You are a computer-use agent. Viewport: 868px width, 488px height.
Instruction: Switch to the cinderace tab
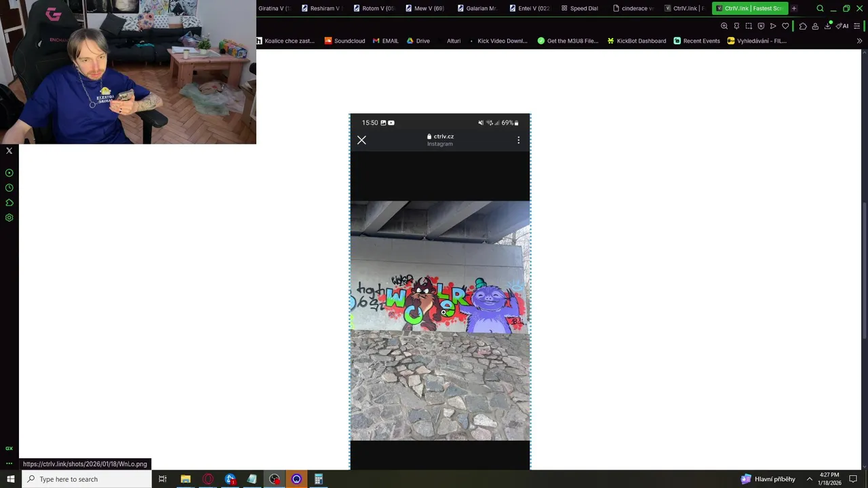tap(633, 8)
